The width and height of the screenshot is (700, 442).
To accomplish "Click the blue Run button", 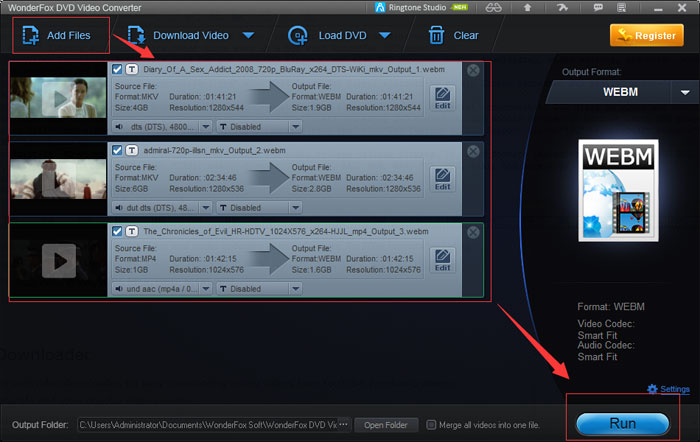I will point(622,423).
